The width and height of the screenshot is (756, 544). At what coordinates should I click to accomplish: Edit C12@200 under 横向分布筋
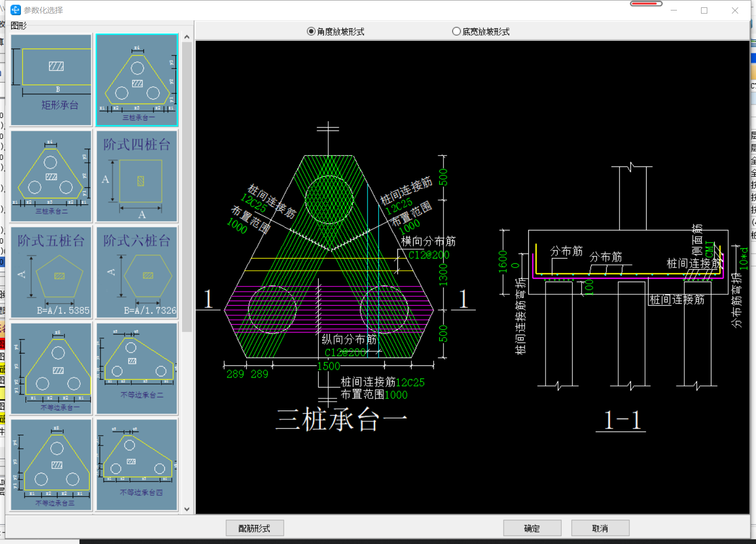tap(429, 255)
